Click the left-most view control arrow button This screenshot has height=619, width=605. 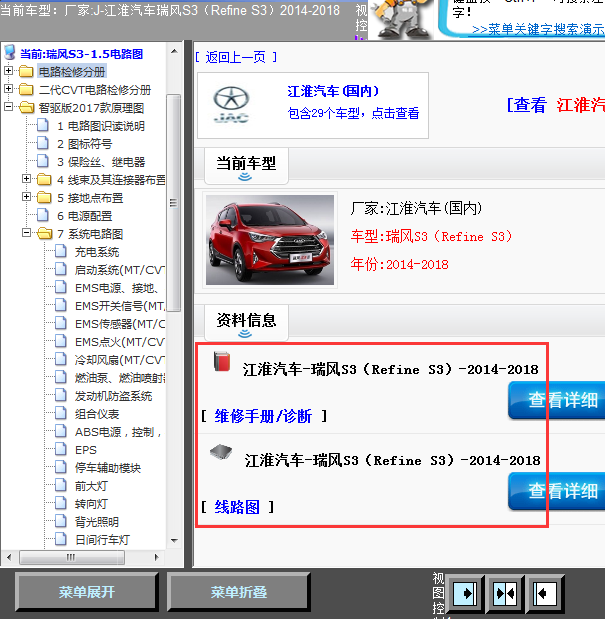[x=465, y=592]
